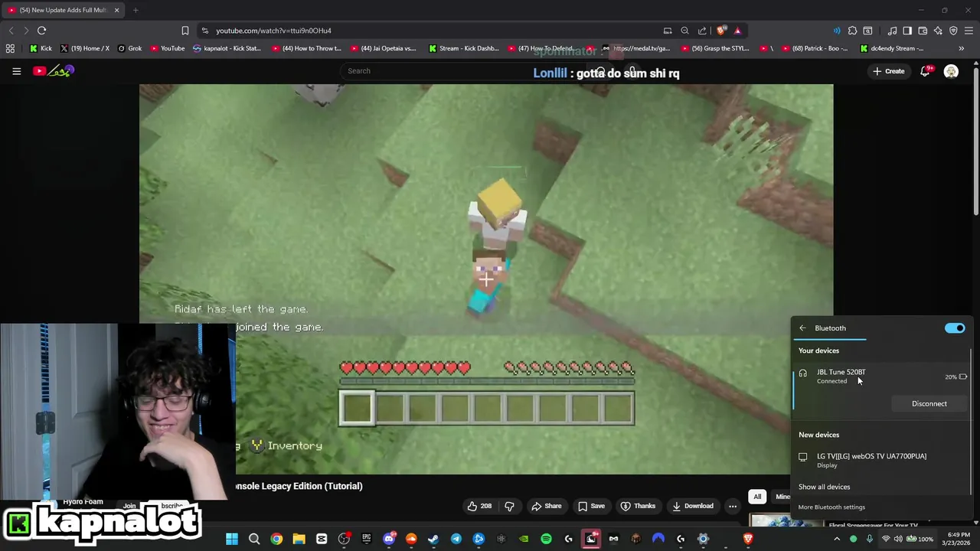Open the apps grid in bookmarks bar
Screen dimensions: 980x551
[x=10, y=48]
